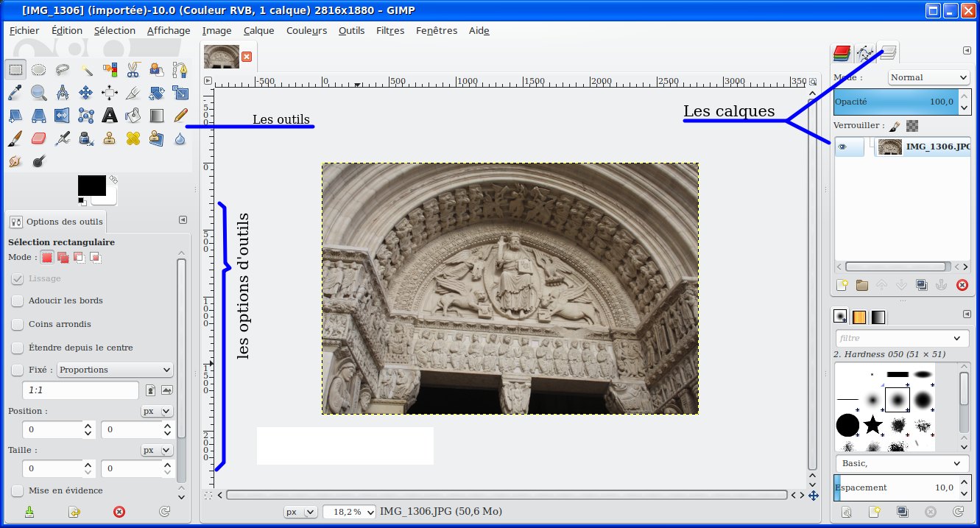The height and width of the screenshot is (528, 980).
Task: Select the Scissors Select tool
Action: click(x=133, y=70)
